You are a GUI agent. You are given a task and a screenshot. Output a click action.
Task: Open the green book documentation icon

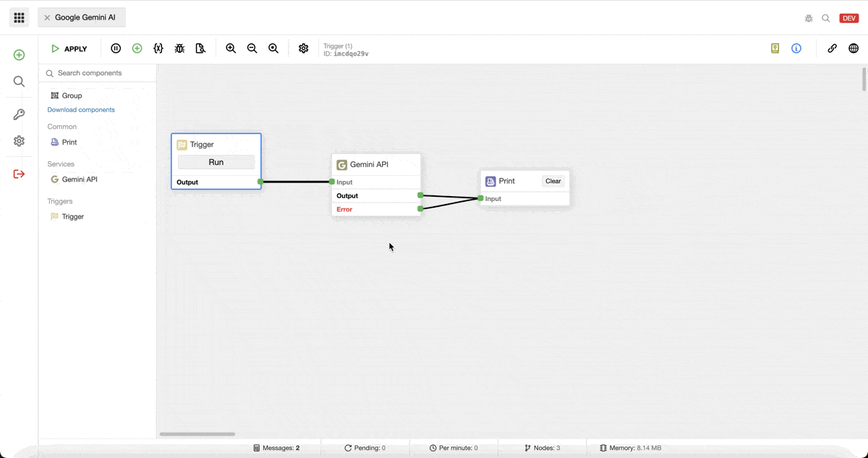pyautogui.click(x=775, y=48)
